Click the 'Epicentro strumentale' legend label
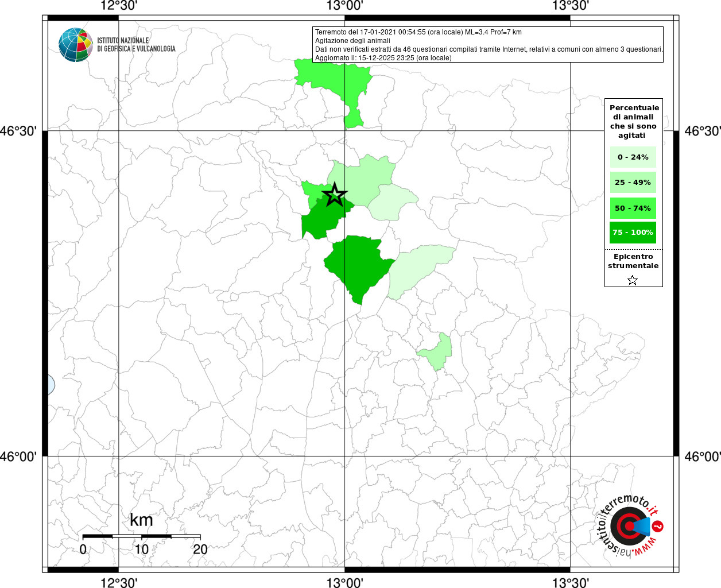Screen dimensions: 721x588 [x=633, y=261]
